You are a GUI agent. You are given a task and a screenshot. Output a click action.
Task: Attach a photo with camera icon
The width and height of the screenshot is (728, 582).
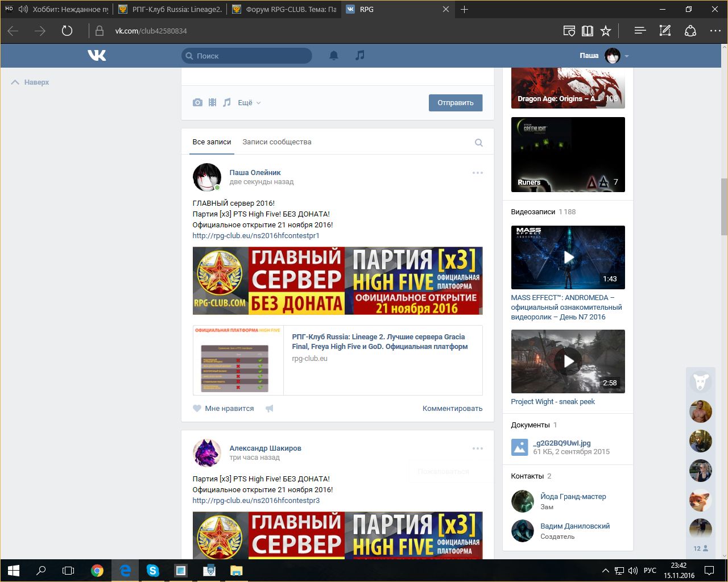tap(197, 103)
